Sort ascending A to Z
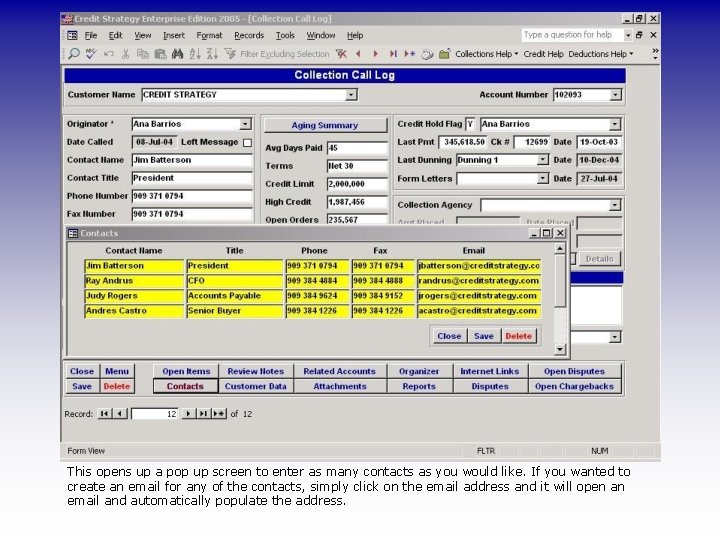720x540 pixels. 195,54
